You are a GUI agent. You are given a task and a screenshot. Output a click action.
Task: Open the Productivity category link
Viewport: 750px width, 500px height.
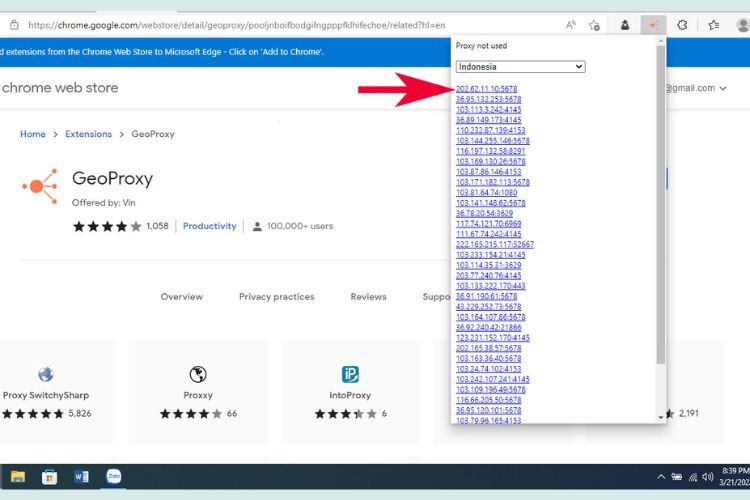pos(210,226)
